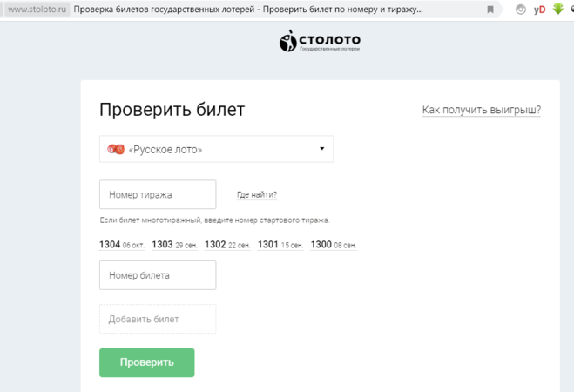The width and height of the screenshot is (574, 392).
Task: Open the yD extension icon
Action: [x=539, y=10]
